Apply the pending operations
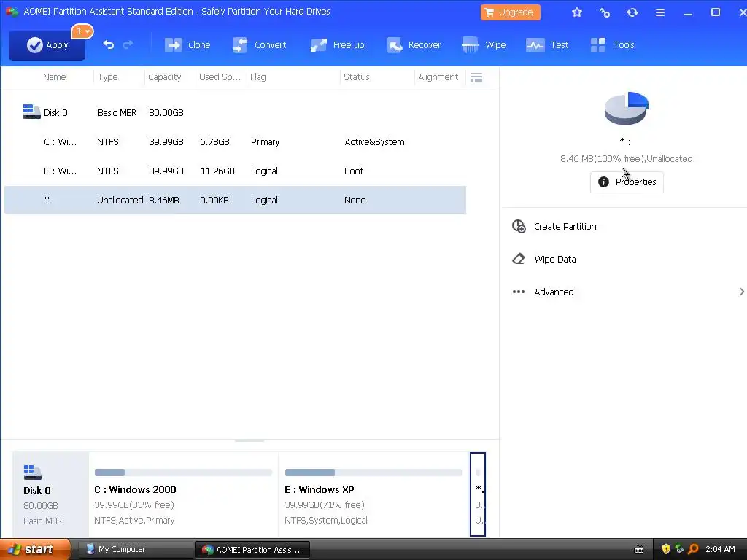 tap(47, 45)
